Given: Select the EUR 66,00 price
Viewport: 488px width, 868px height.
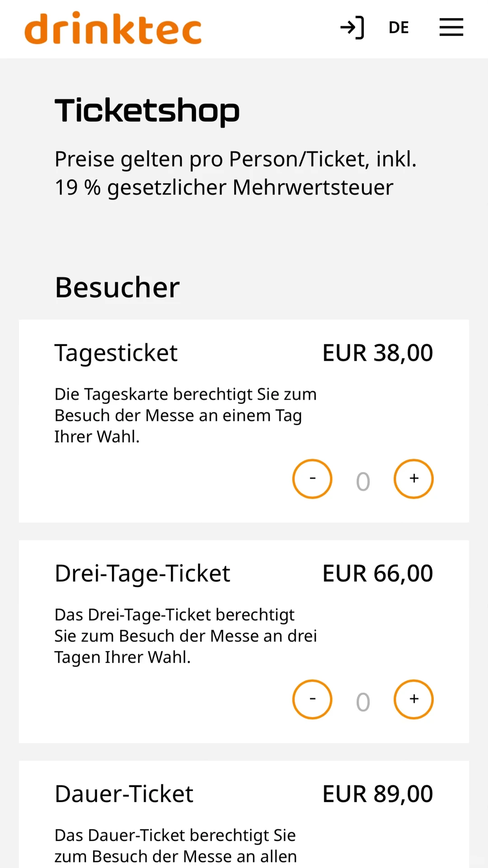Looking at the screenshot, I should 378,573.
